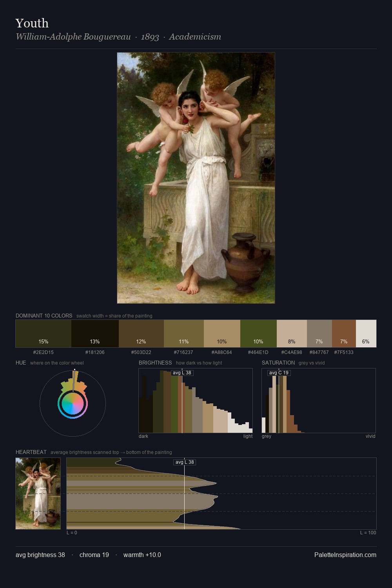Click hex code #503D22 text
This screenshot has width=392, height=588.
click(x=141, y=352)
